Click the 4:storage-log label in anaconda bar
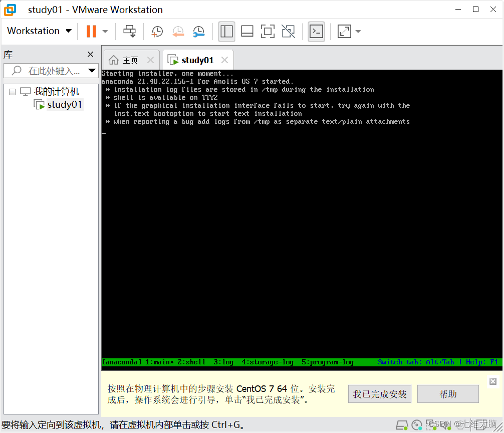The height and width of the screenshot is (433, 504). [268, 362]
